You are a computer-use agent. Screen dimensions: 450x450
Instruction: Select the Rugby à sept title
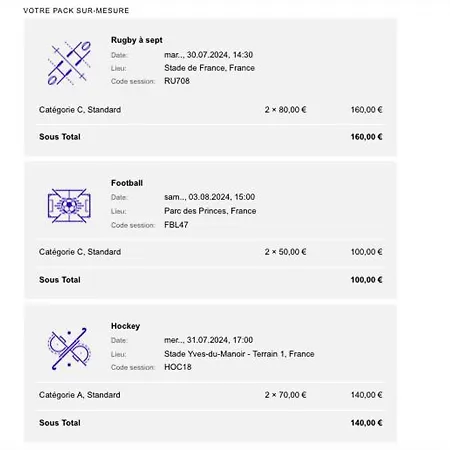(x=137, y=40)
